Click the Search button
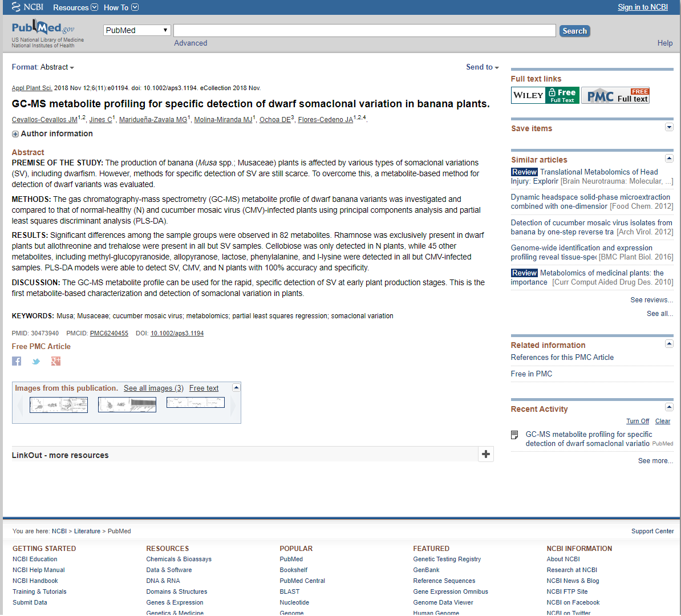The width and height of the screenshot is (681, 616). 574,31
